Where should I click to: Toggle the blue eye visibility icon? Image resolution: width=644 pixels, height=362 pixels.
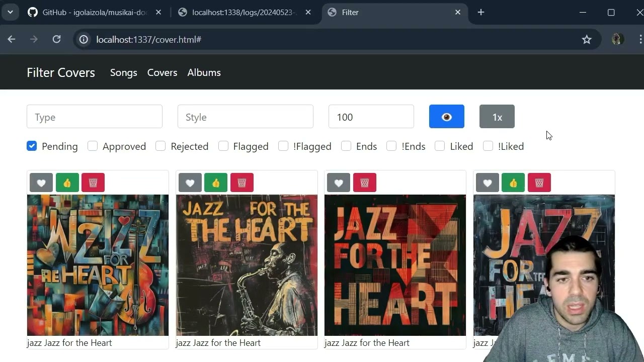[446, 116]
